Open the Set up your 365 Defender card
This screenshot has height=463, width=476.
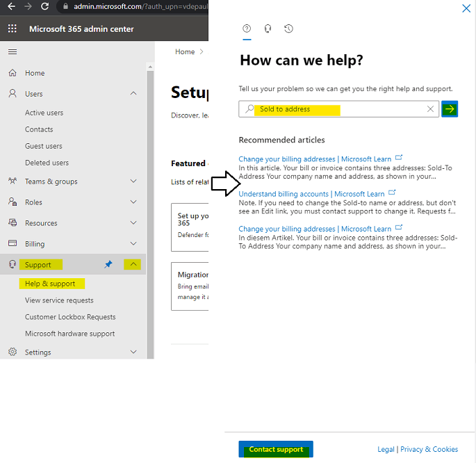(190, 227)
